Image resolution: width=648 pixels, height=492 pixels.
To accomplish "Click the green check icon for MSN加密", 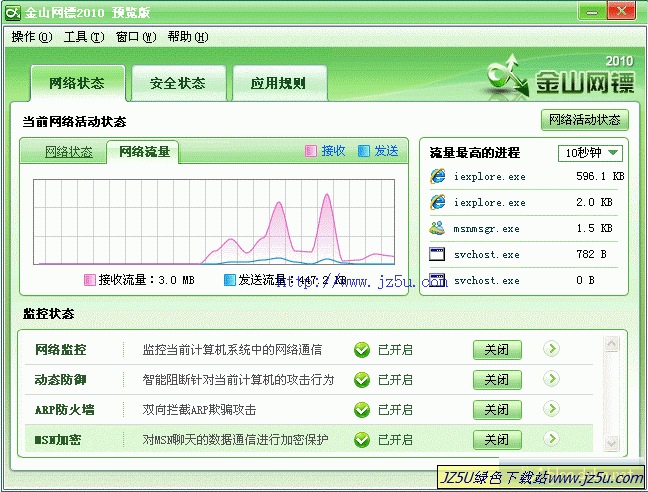I will coord(362,440).
